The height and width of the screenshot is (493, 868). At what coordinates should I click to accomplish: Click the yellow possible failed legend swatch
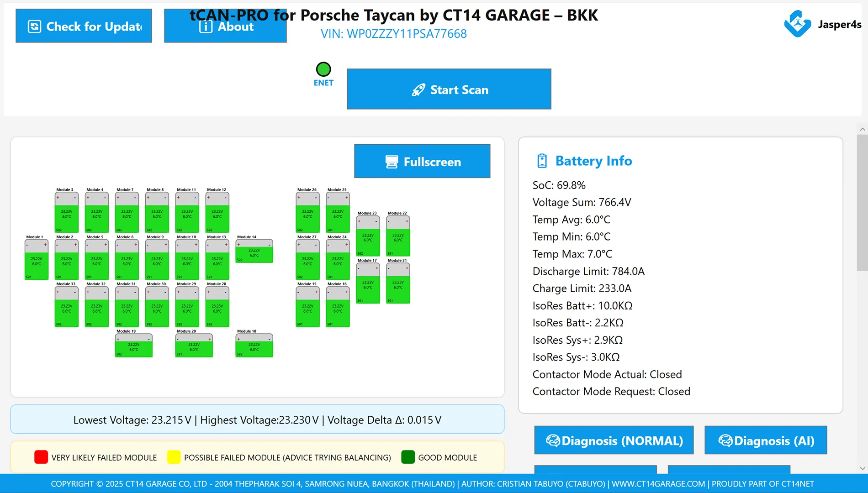[x=174, y=457]
